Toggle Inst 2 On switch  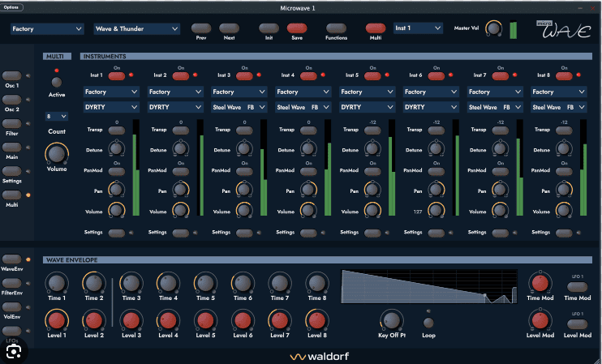181,75
